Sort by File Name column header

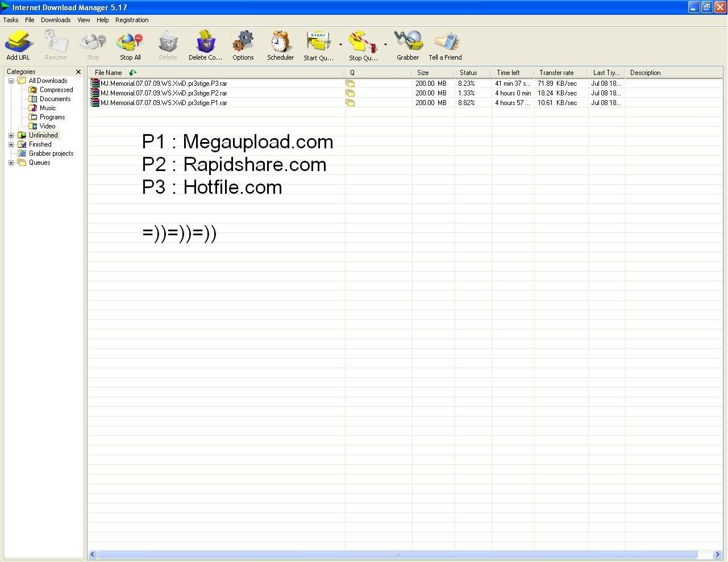click(216, 73)
